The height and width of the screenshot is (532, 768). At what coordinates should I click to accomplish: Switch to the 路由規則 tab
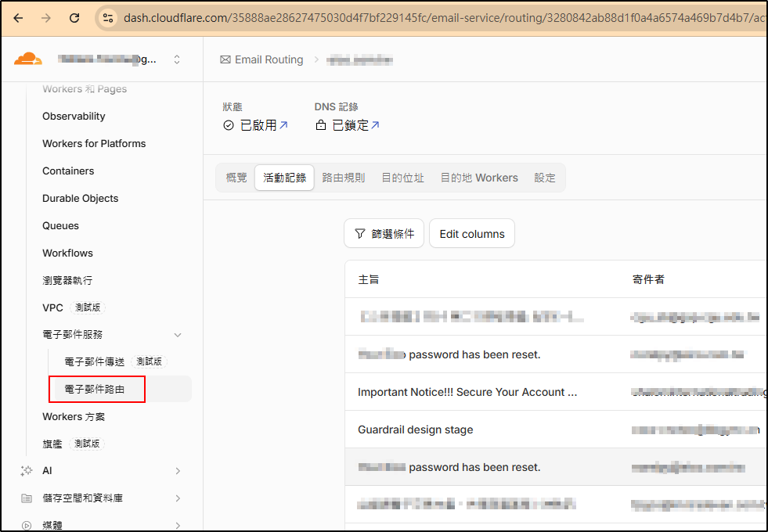pos(344,178)
